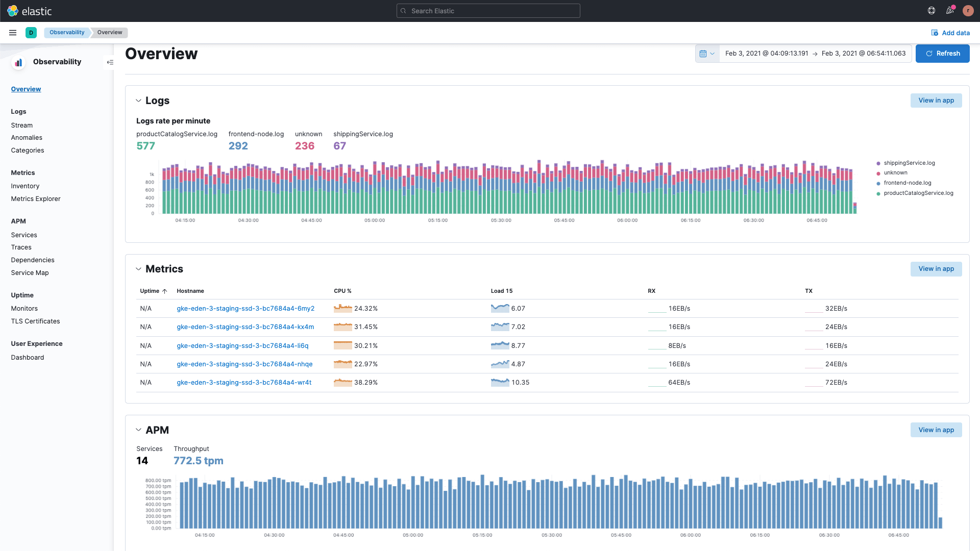
Task: Open the green D space selector
Action: [x=31, y=33]
